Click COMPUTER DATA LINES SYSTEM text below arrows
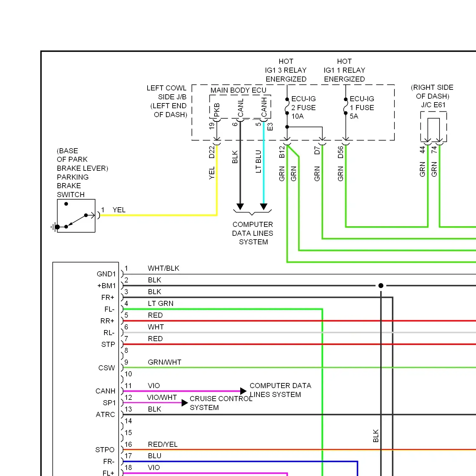This screenshot has width=476, height=476. click(x=253, y=233)
